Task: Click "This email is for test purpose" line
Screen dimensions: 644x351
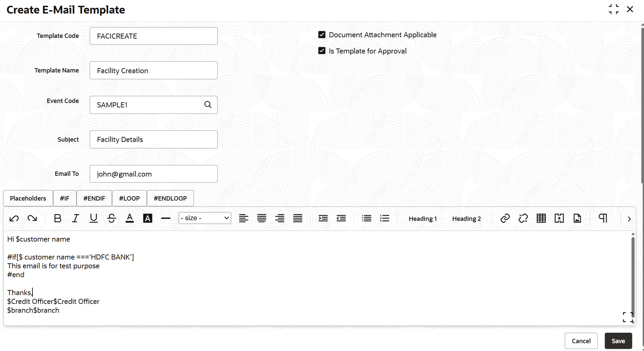Action: 53,266
